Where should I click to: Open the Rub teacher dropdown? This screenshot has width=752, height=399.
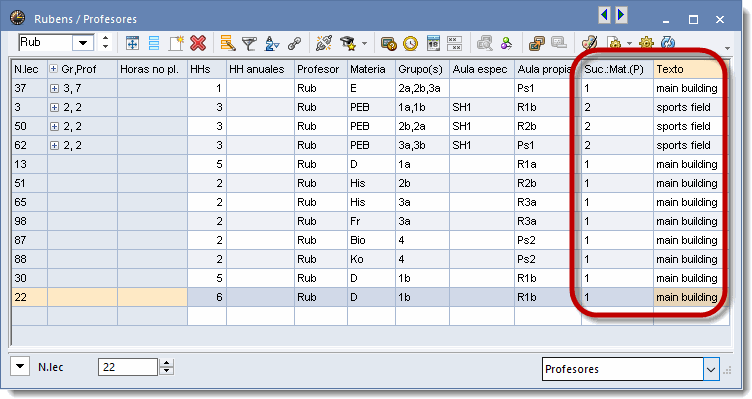pyautogui.click(x=83, y=43)
